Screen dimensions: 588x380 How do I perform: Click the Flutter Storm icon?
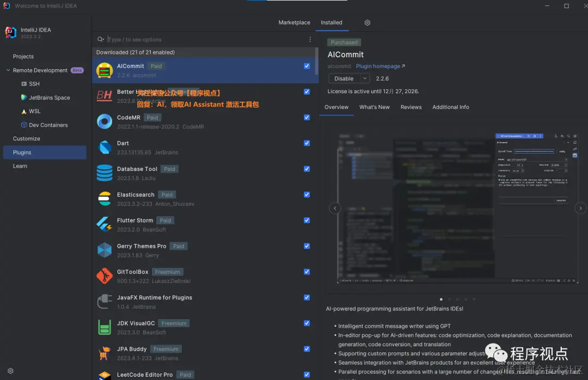tap(104, 224)
